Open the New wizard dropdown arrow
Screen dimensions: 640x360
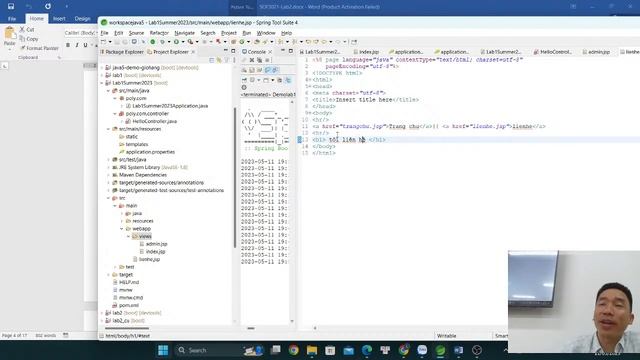coord(110,42)
